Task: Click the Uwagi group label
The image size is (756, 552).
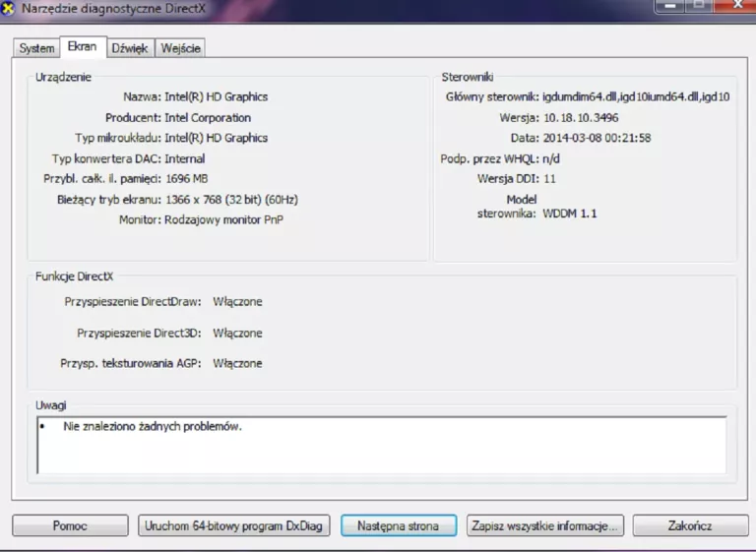Action: tap(50, 405)
